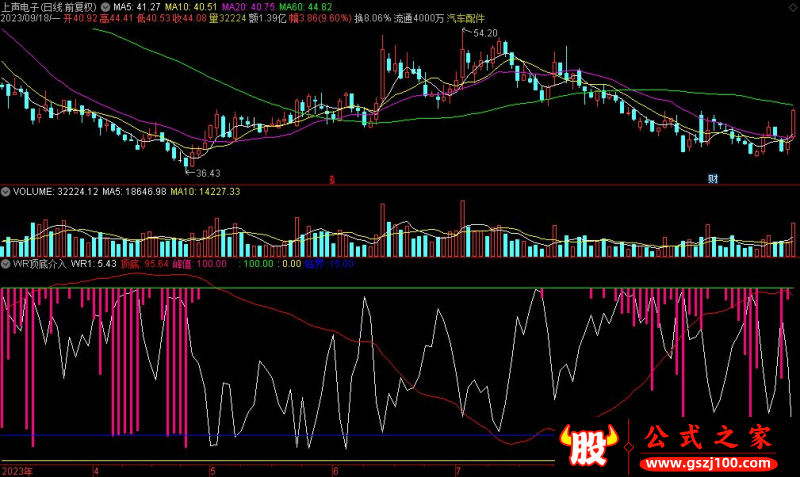Viewport: 800px width, 477px height.
Task: Click the 上声电子(日线 前复权) stock title
Action: [48, 7]
